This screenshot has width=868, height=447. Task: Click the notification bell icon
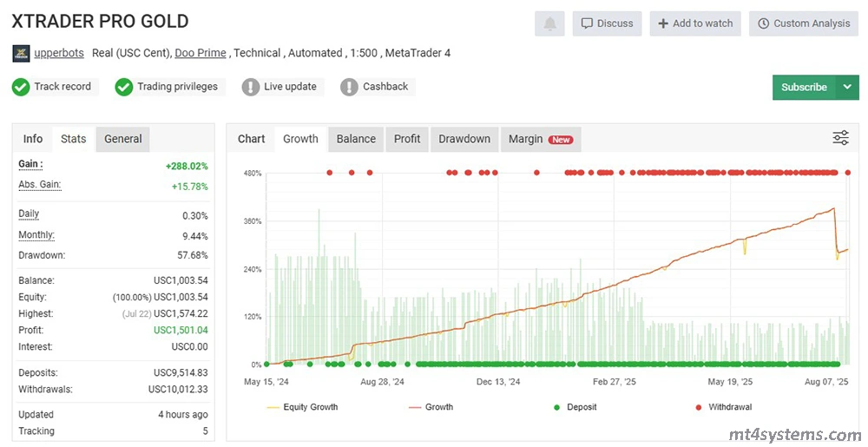[550, 23]
